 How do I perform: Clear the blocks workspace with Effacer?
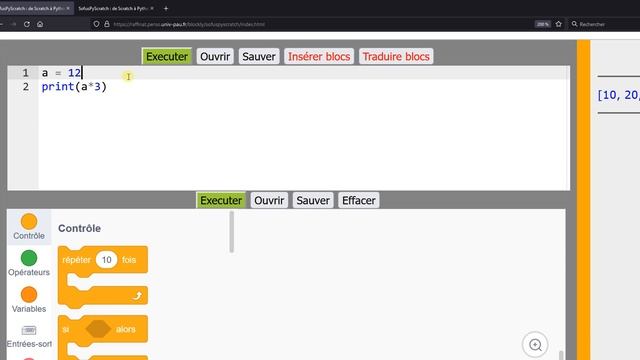(359, 200)
